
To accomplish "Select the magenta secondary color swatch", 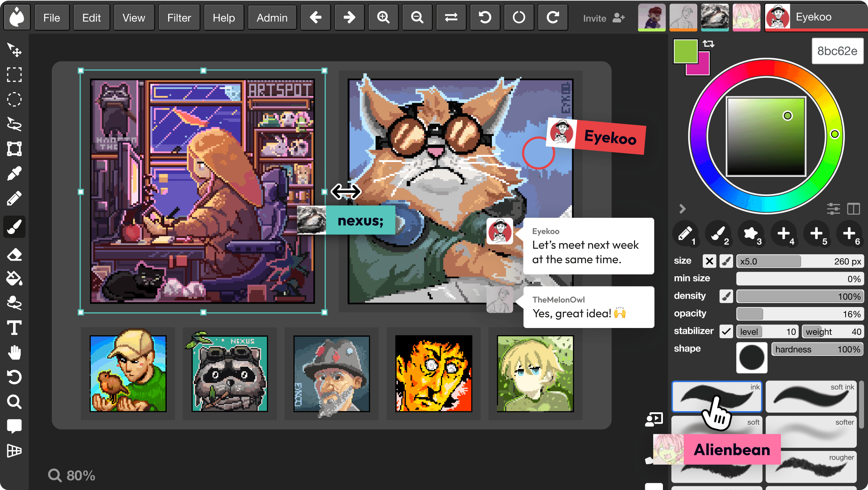I will [x=697, y=63].
